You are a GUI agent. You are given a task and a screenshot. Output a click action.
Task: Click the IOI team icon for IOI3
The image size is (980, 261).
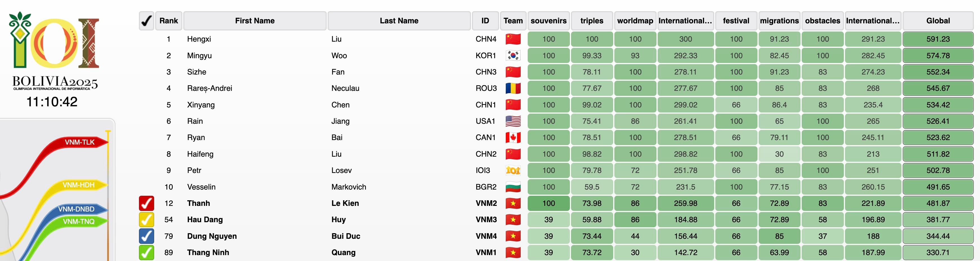coord(513,170)
